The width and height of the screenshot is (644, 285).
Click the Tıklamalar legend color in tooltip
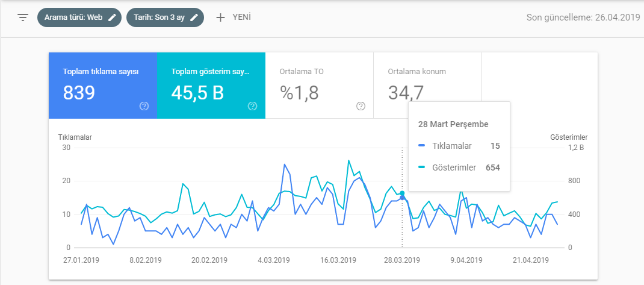coord(421,146)
